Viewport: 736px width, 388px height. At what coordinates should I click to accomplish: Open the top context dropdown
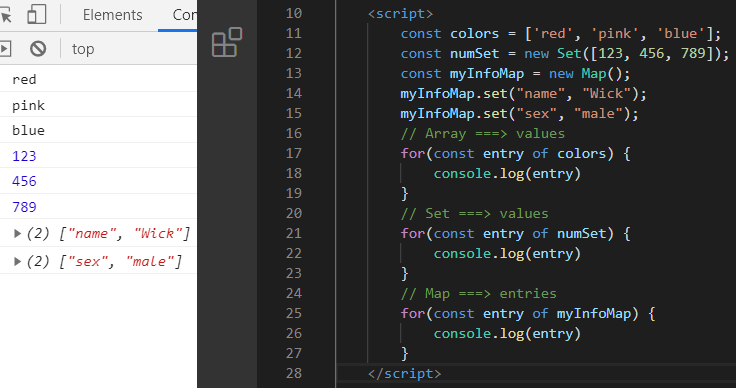83,49
